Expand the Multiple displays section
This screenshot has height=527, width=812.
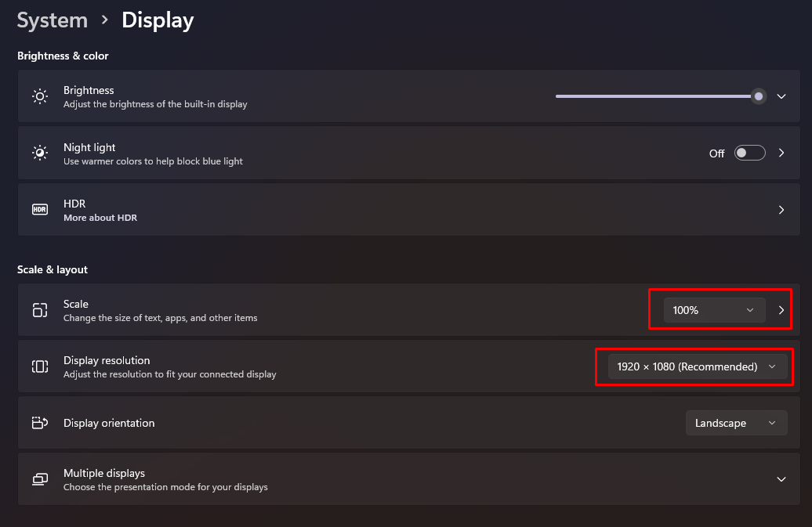click(x=781, y=478)
